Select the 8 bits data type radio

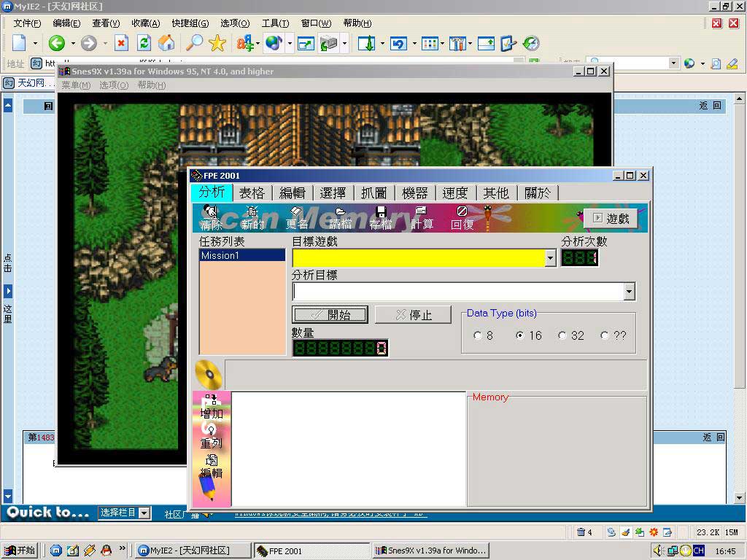478,335
